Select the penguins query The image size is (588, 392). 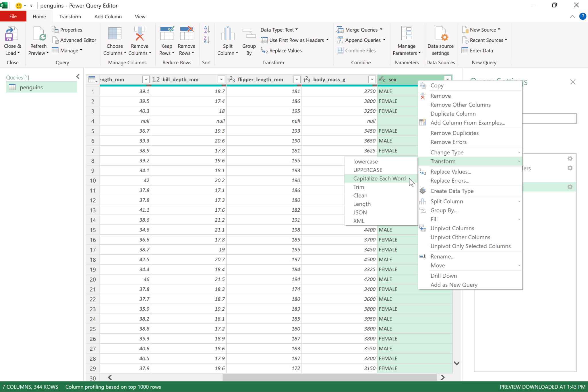31,87
